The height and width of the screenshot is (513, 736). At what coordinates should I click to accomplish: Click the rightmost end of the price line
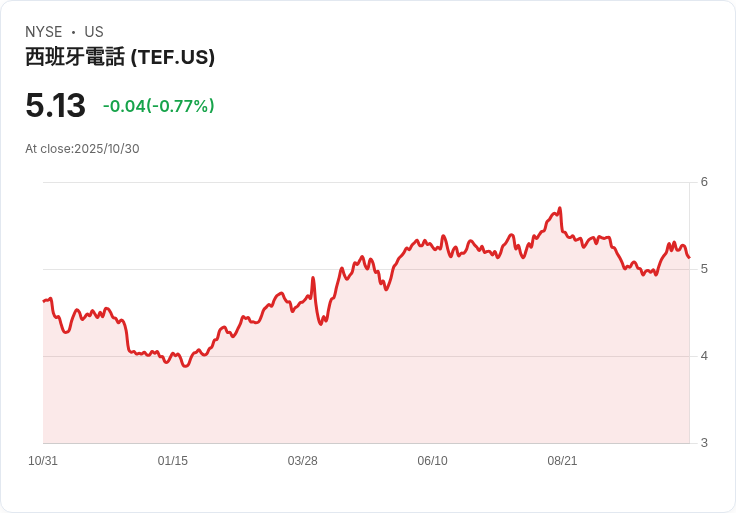pos(689,258)
